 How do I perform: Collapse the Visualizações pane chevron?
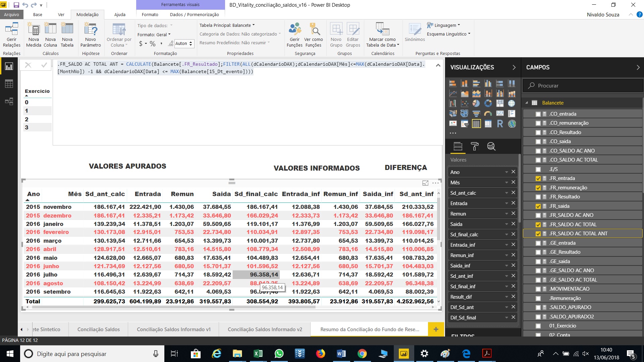click(514, 67)
